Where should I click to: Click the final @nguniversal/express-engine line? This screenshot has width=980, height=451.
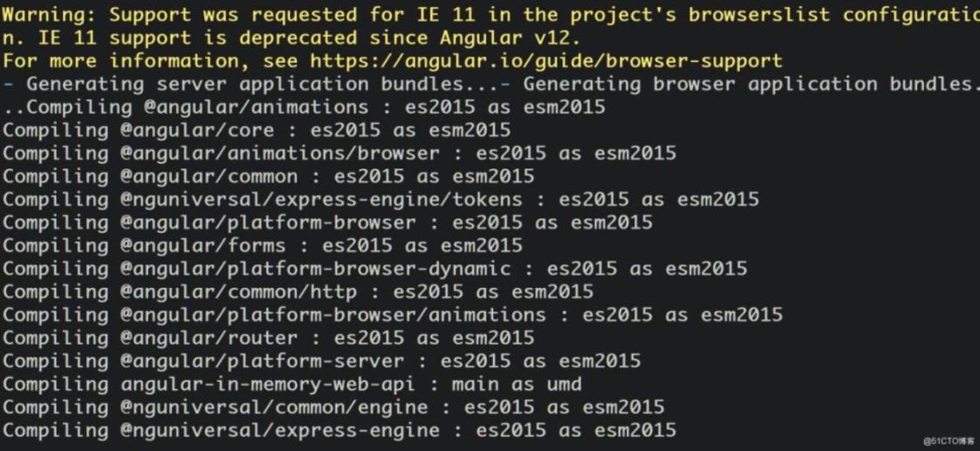339,431
